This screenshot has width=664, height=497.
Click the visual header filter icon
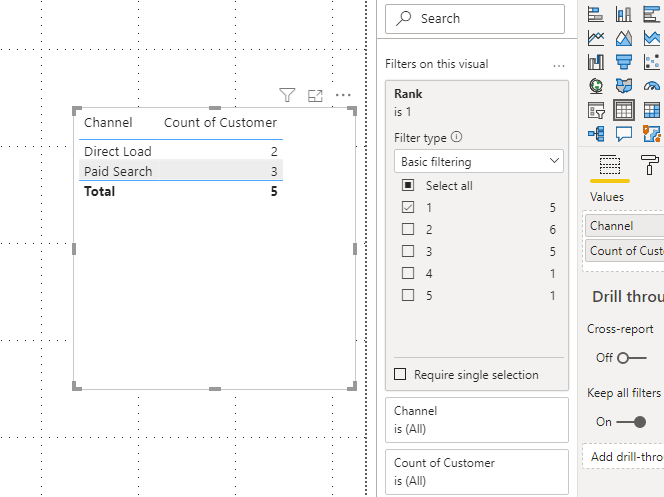(x=287, y=95)
